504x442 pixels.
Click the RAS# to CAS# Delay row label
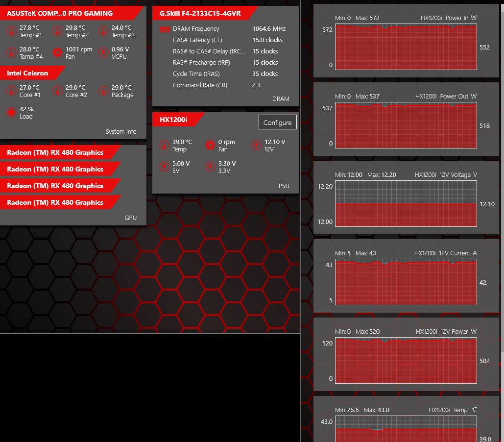point(209,51)
